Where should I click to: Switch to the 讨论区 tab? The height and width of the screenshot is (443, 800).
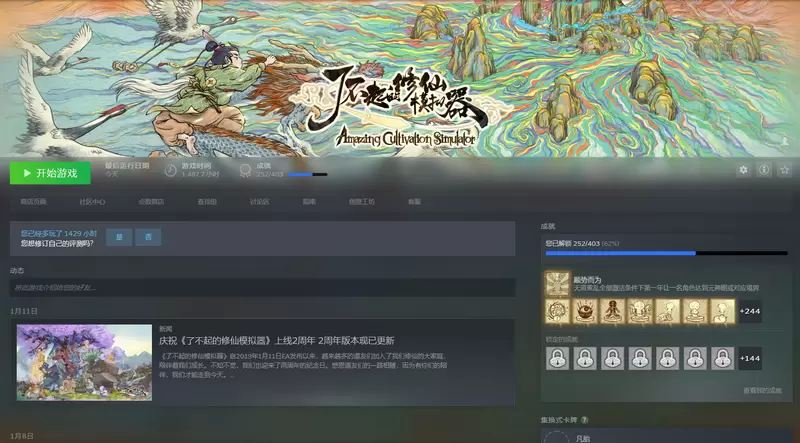[259, 202]
